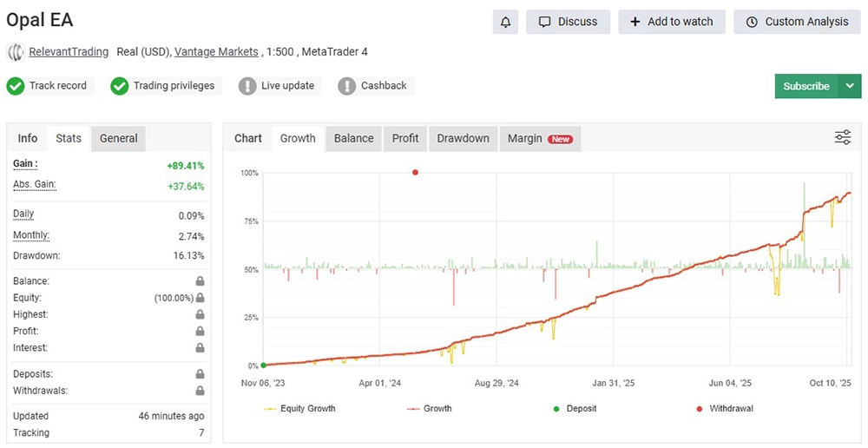Toggle Equity Growth series in legend
Image resolution: width=868 pixels, height=448 pixels.
point(299,408)
